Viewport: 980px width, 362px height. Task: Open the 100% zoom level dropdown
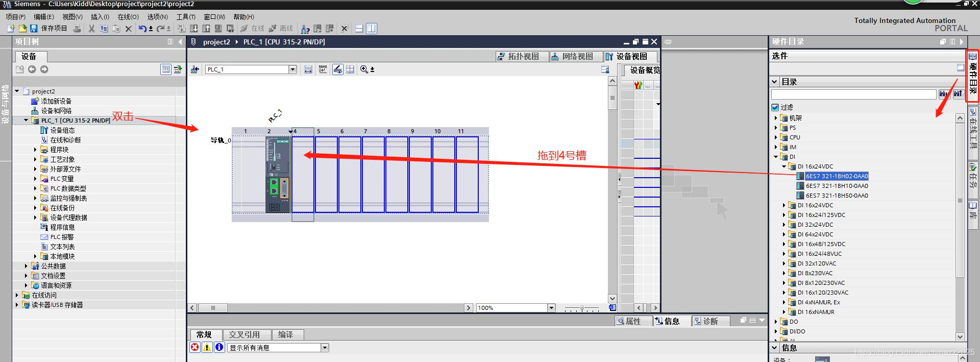tap(551, 308)
